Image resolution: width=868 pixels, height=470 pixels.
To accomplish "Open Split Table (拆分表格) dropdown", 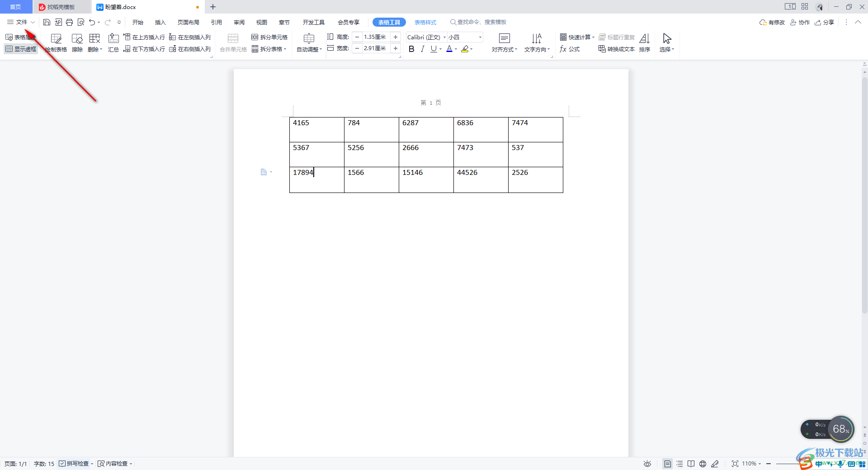I will pos(269,49).
